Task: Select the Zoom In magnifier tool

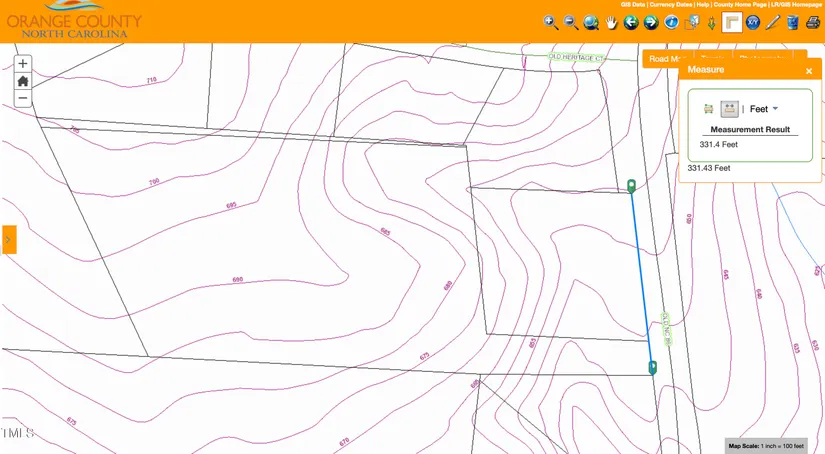Action: pyautogui.click(x=551, y=22)
